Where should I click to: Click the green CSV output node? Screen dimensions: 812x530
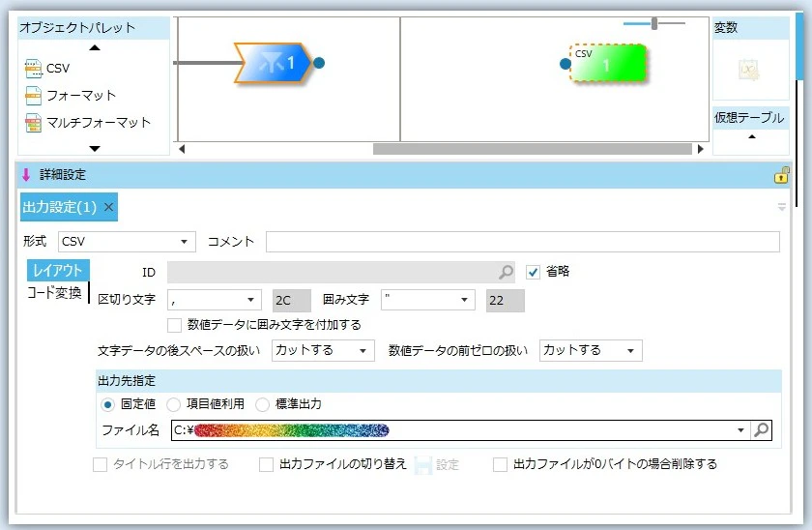[x=608, y=63]
